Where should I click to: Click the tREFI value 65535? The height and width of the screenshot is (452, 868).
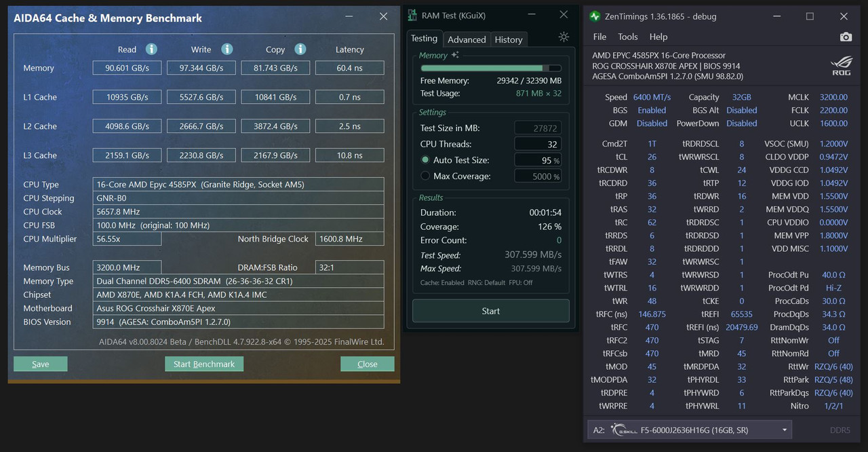(x=741, y=314)
